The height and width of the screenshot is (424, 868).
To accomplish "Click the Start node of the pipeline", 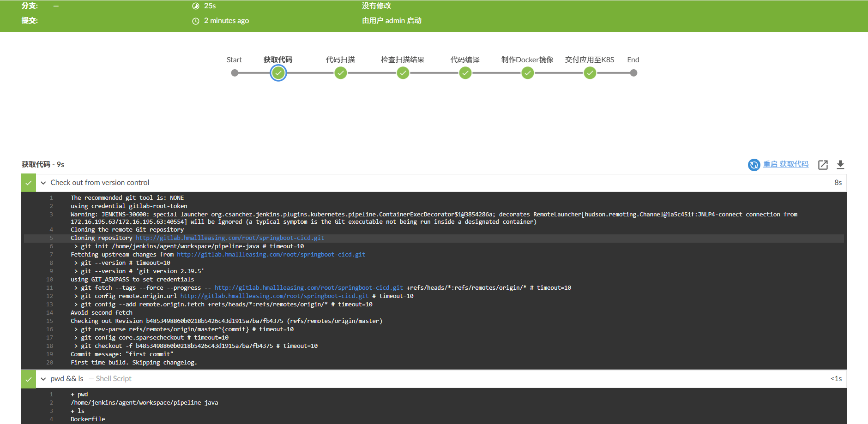I will [235, 73].
